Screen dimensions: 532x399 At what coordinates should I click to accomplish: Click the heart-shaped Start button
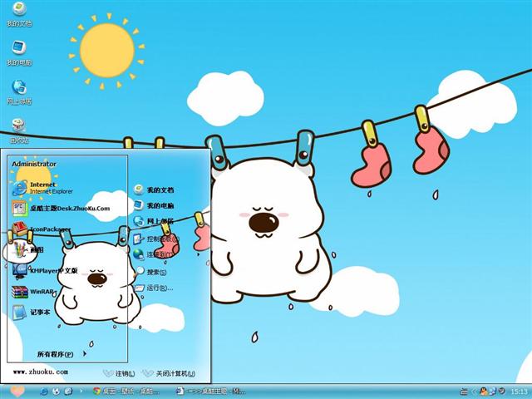click(17, 392)
